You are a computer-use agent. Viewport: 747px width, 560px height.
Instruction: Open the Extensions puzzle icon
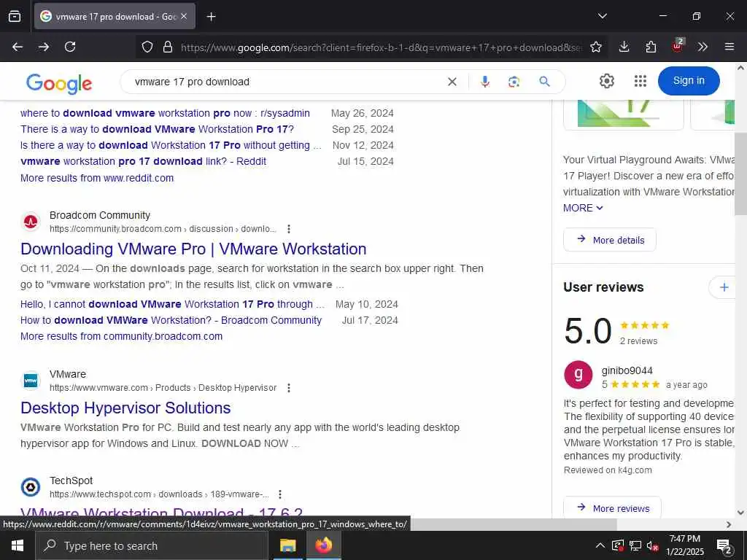(651, 47)
